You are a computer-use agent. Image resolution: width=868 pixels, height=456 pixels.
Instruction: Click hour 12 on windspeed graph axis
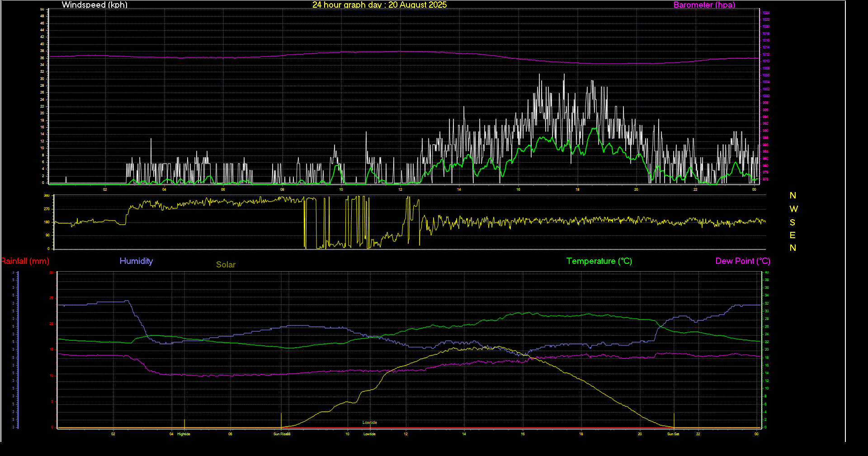click(400, 189)
